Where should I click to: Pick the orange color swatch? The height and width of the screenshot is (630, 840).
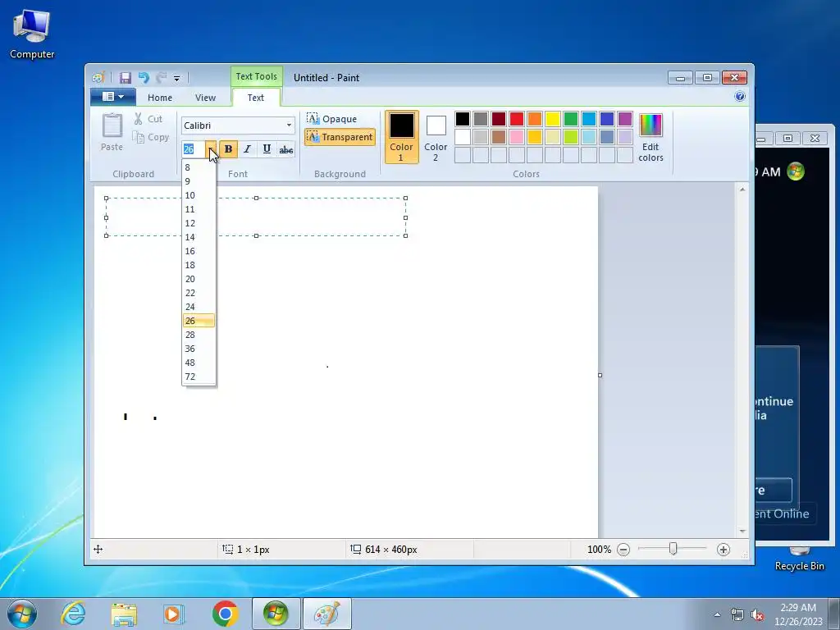[535, 119]
